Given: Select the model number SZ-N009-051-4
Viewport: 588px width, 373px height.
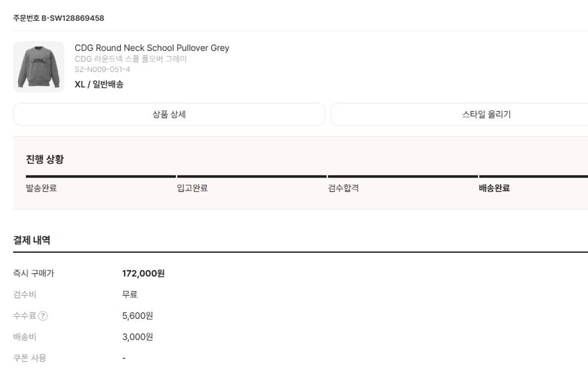Looking at the screenshot, I should click(x=102, y=69).
